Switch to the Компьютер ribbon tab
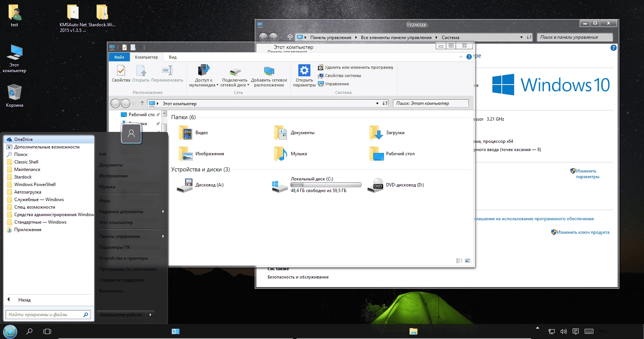Viewport: 644px width, 339px height. pyautogui.click(x=146, y=57)
